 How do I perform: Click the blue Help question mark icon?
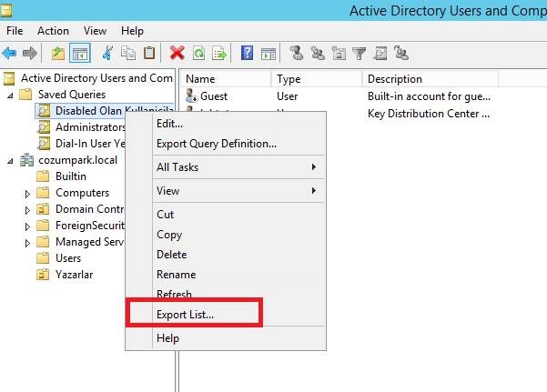coord(247,54)
